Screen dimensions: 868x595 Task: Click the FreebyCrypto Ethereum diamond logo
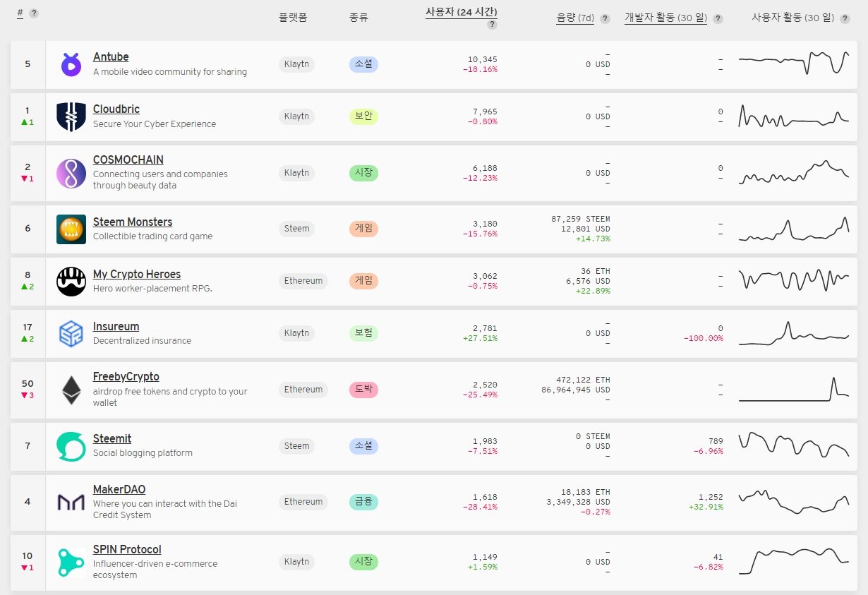tap(71, 390)
